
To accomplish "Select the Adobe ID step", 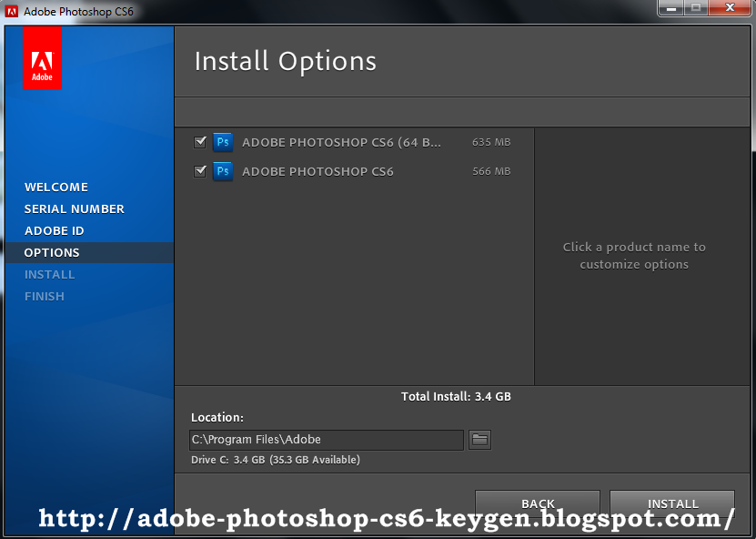I will point(55,230).
